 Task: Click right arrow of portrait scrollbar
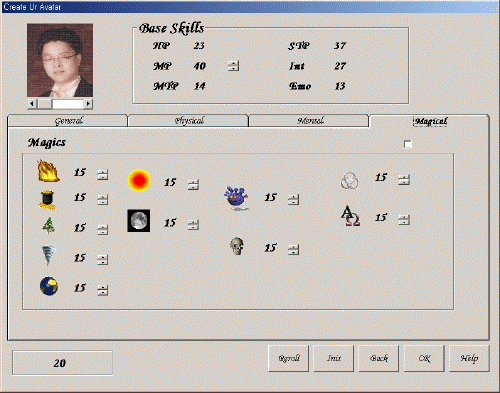coord(88,104)
